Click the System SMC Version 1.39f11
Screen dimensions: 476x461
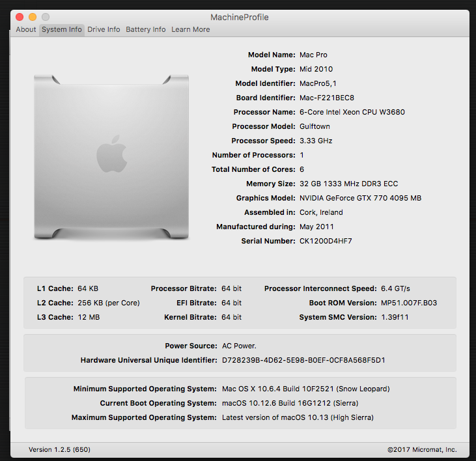[395, 317]
